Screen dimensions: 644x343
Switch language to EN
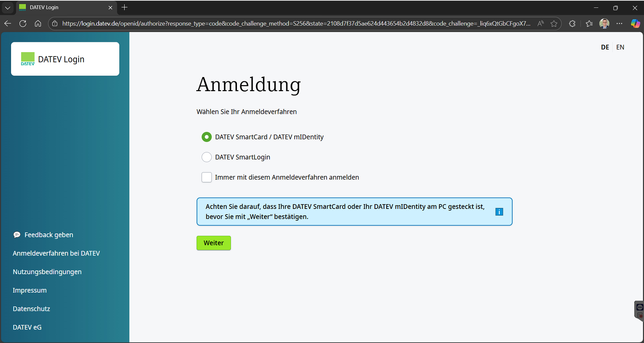tap(620, 47)
